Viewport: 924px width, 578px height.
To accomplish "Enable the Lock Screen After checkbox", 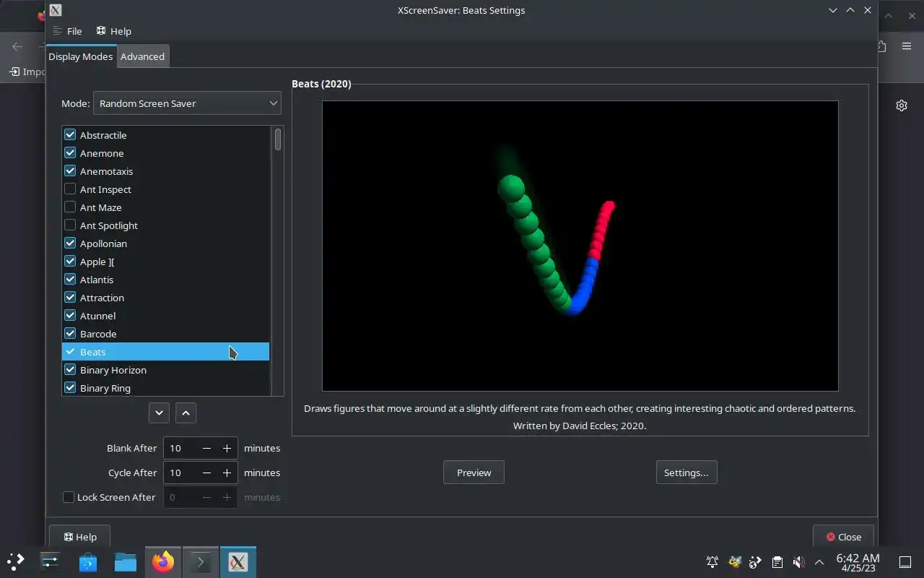I will click(x=69, y=497).
